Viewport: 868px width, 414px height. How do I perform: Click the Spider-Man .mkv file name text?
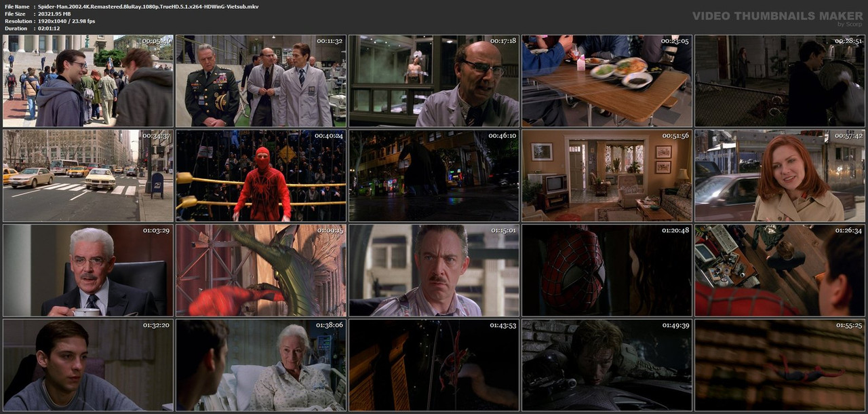click(148, 6)
